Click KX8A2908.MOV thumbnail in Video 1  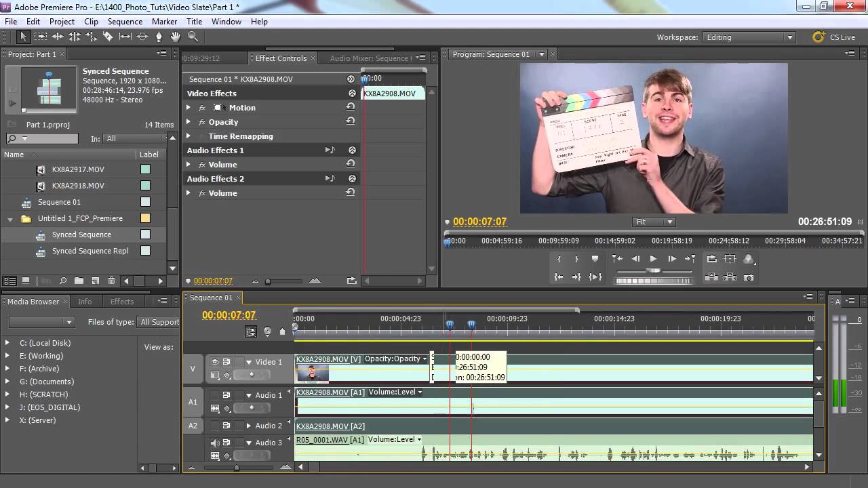[x=312, y=373]
